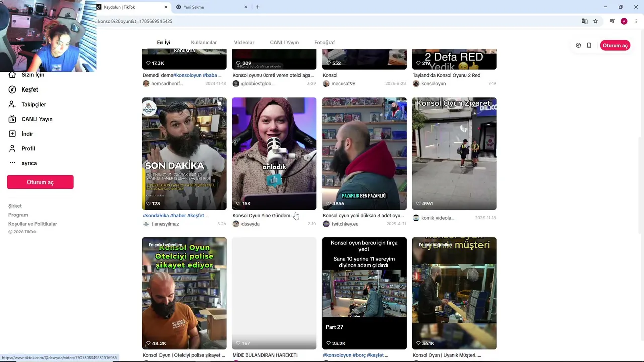Open username "globbiestglob..."
This screenshot has width=644, height=362.
click(258, 84)
